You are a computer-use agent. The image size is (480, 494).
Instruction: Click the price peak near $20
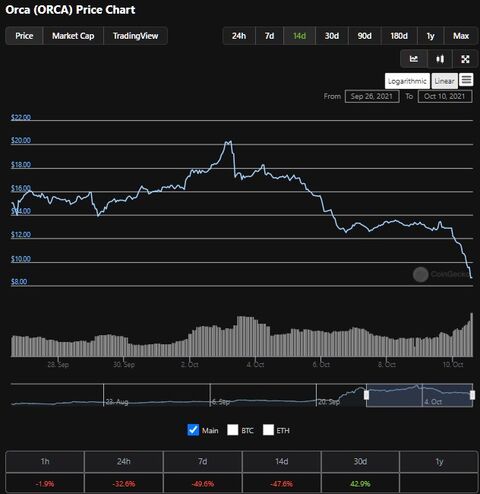228,142
